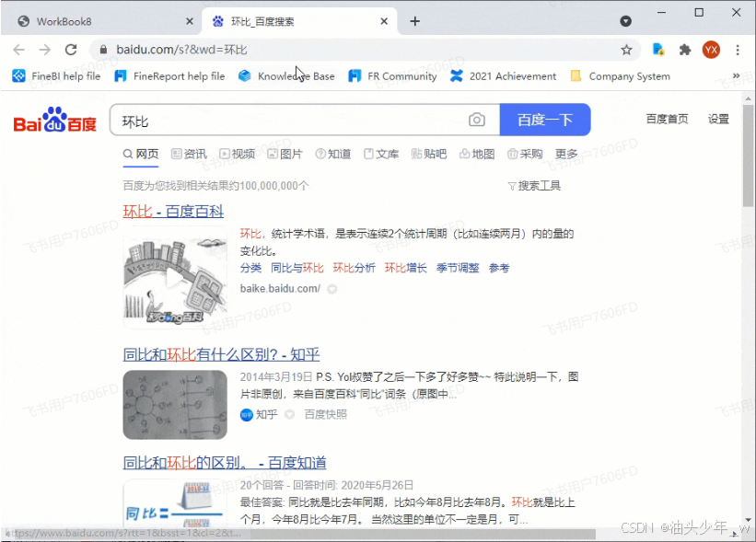Close the WorkBook8 tab

pos(190,21)
